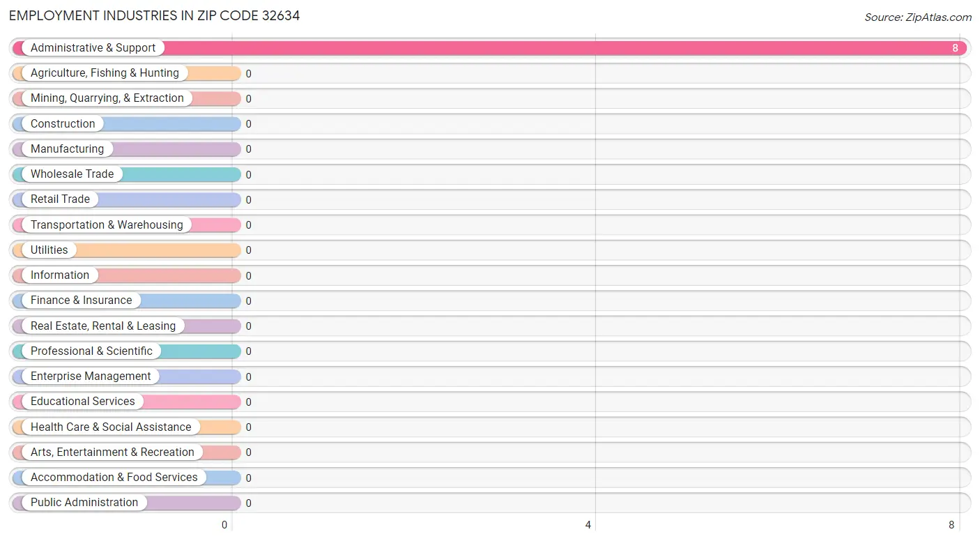This screenshot has width=980, height=541.
Task: Click the Public Administration label
Action: coord(84,503)
